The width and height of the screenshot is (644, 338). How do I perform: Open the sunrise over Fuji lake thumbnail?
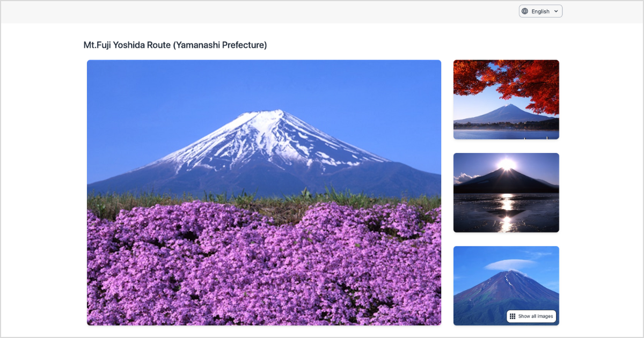506,193
